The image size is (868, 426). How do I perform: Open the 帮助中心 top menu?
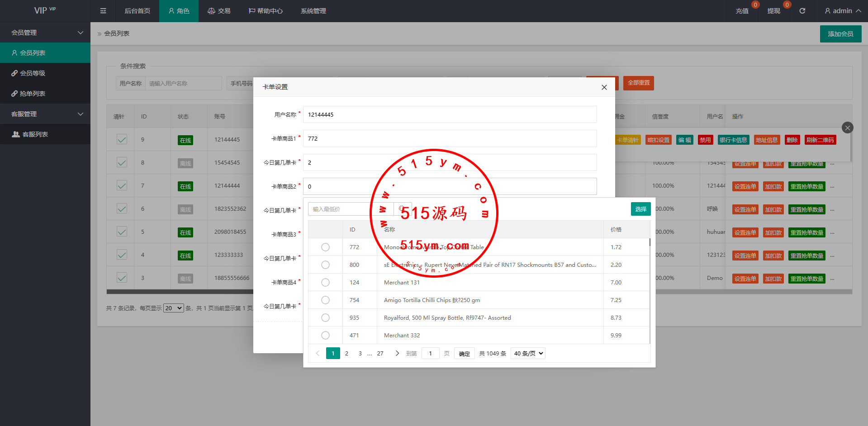click(266, 11)
